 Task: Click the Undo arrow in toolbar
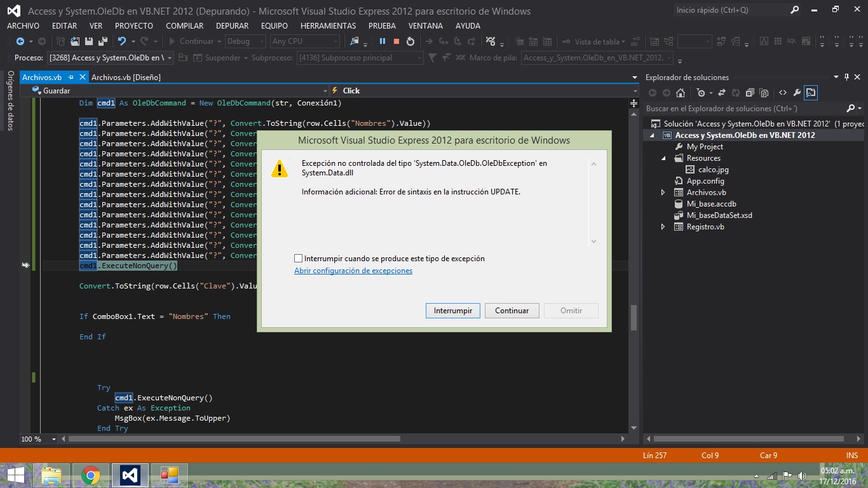pos(121,41)
